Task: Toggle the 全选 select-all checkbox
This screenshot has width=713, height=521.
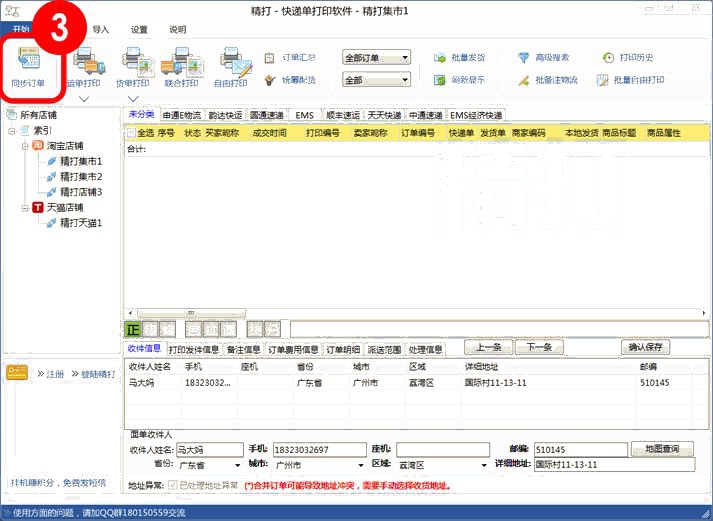Action: click(x=130, y=132)
